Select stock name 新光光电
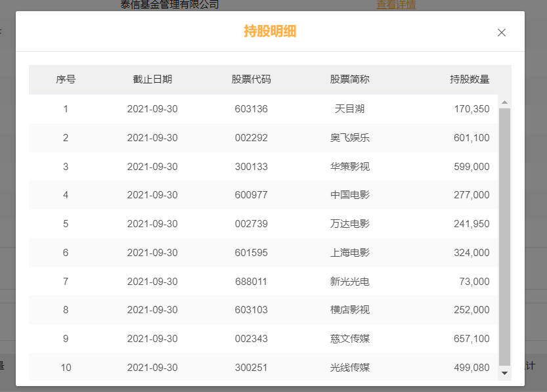This screenshot has width=547, height=392. click(350, 282)
